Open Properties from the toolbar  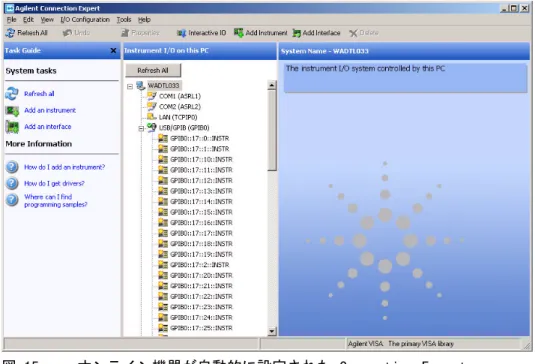tap(140, 33)
